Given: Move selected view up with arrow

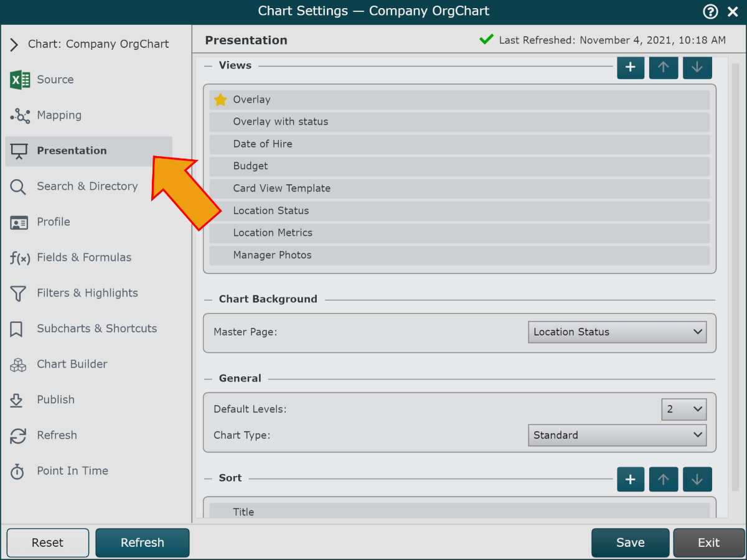Looking at the screenshot, I should [x=664, y=67].
